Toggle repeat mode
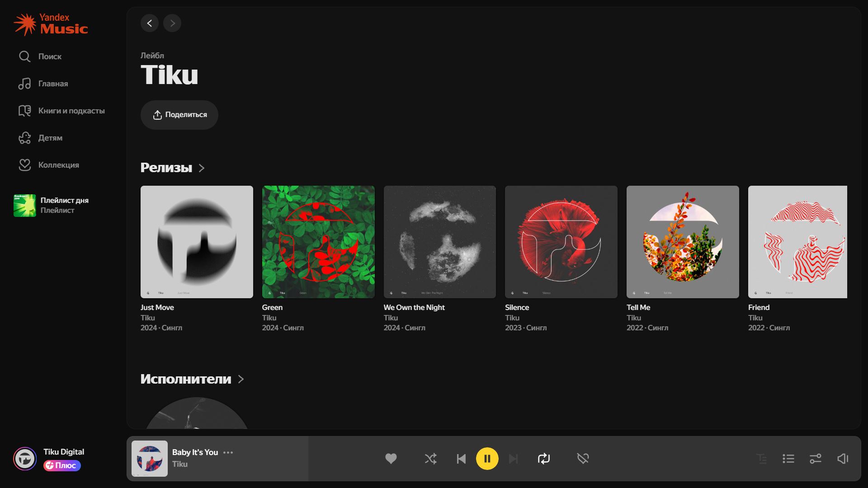Screen dimensions: 868x488 [544, 459]
